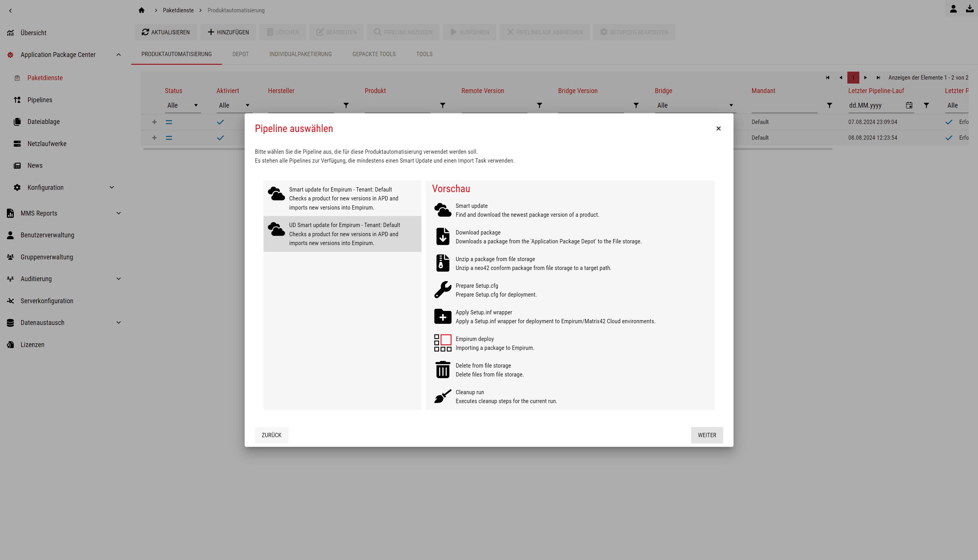This screenshot has height=560, width=978.
Task: Open Dateiablage sidebar item
Action: (x=44, y=122)
